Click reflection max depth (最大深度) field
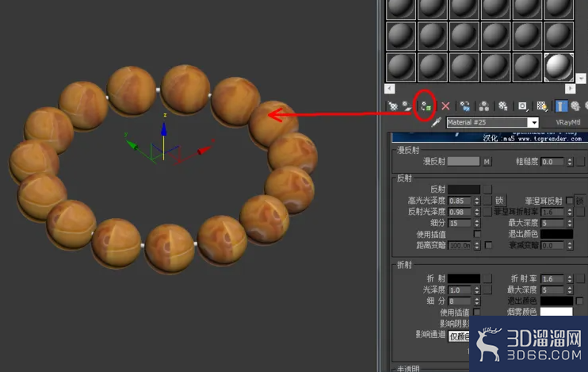The image size is (588, 372). 553,224
